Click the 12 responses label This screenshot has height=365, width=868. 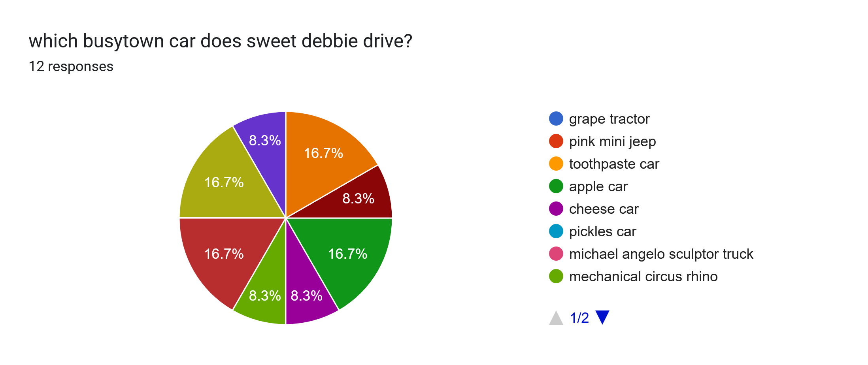[71, 66]
